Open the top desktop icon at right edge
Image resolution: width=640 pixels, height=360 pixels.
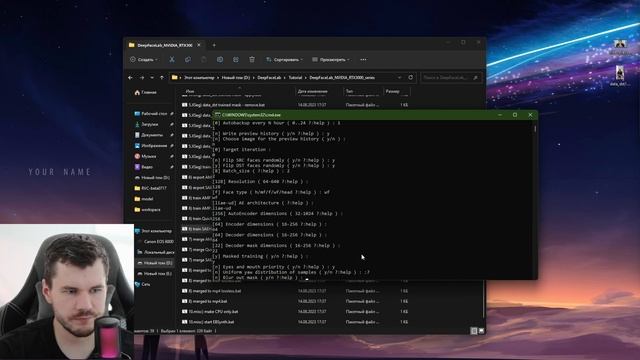(620, 47)
